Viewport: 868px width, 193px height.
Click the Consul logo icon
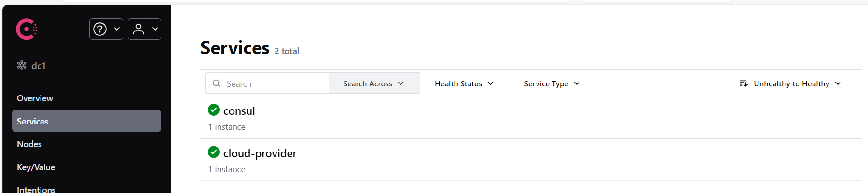click(x=27, y=29)
